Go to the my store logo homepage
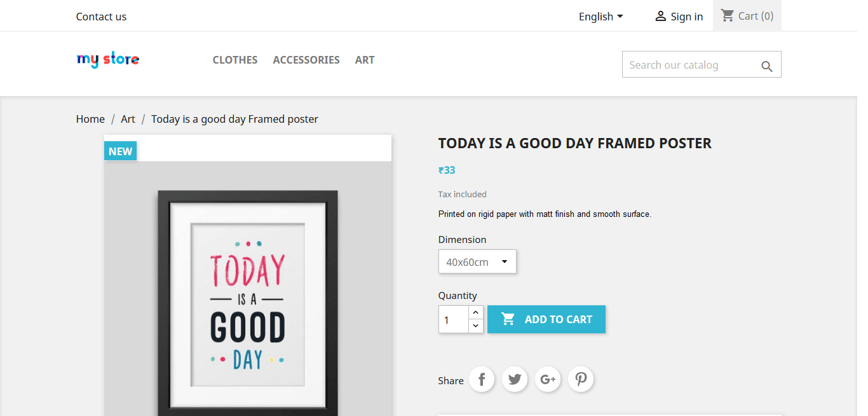This screenshot has width=868, height=416. pos(108,60)
